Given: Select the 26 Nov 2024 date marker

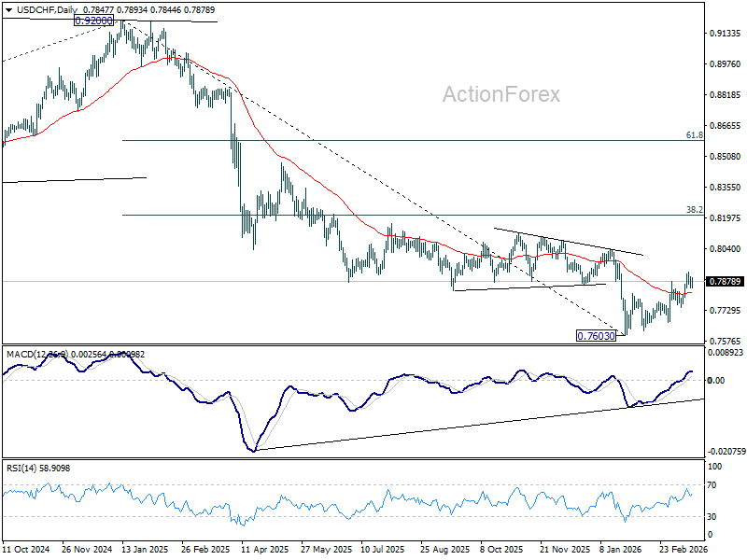Looking at the screenshot, I should tap(87, 549).
